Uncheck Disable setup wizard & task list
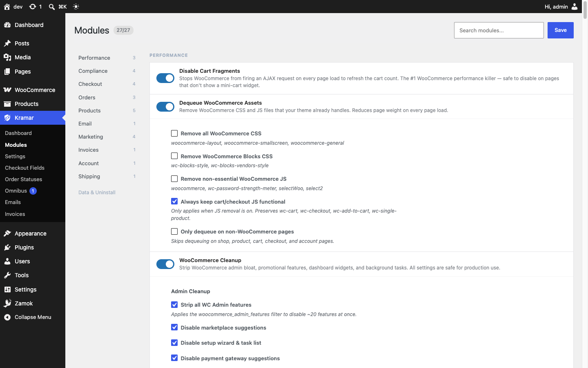 [174, 343]
